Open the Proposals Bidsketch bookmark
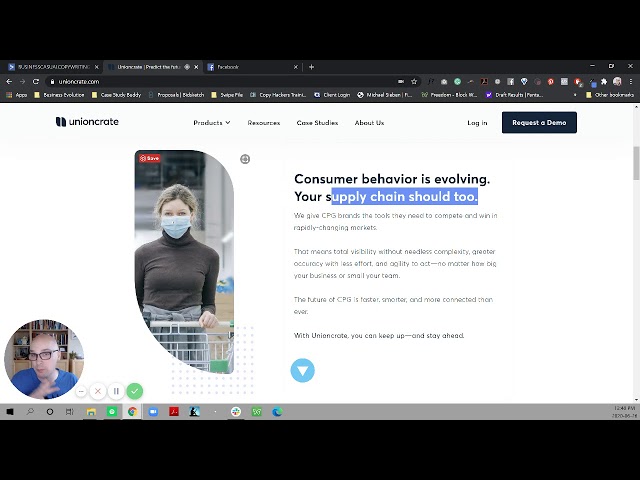The width and height of the screenshot is (640, 480). pyautogui.click(x=176, y=95)
